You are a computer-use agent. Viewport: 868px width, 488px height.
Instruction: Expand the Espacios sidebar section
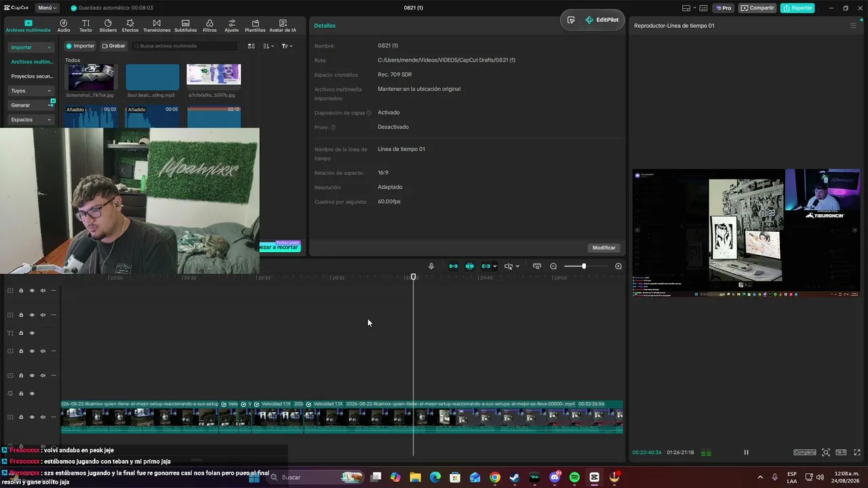(31, 119)
